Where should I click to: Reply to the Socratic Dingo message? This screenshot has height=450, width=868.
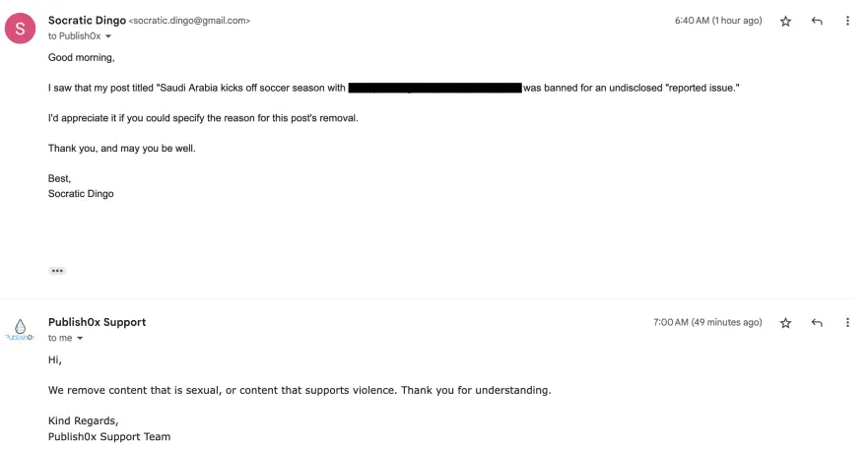(817, 21)
